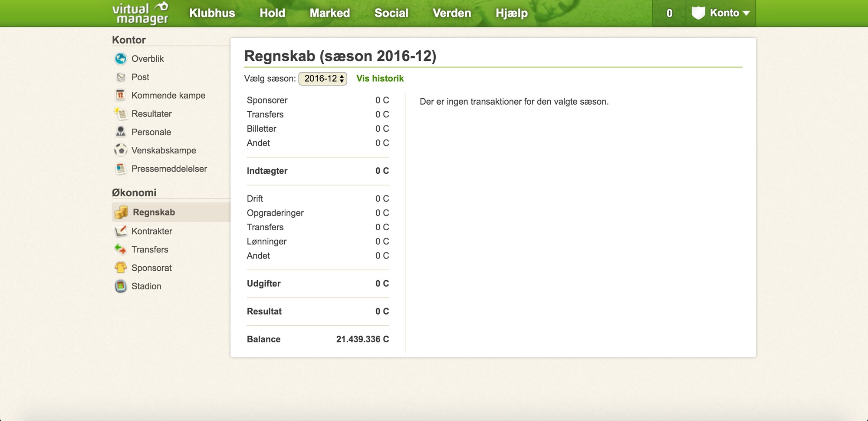Open Stadion page

[146, 286]
